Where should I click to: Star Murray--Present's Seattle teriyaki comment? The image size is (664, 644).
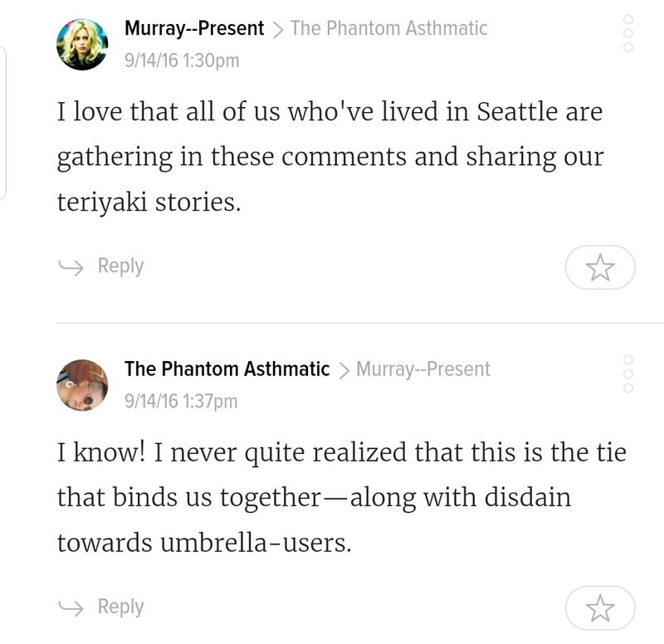tap(600, 267)
